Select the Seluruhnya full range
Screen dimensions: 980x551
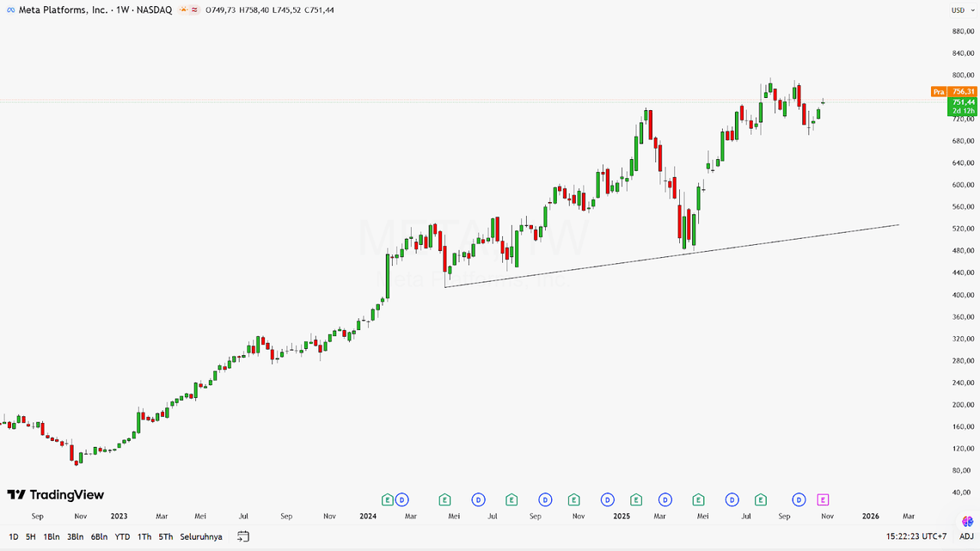click(201, 536)
